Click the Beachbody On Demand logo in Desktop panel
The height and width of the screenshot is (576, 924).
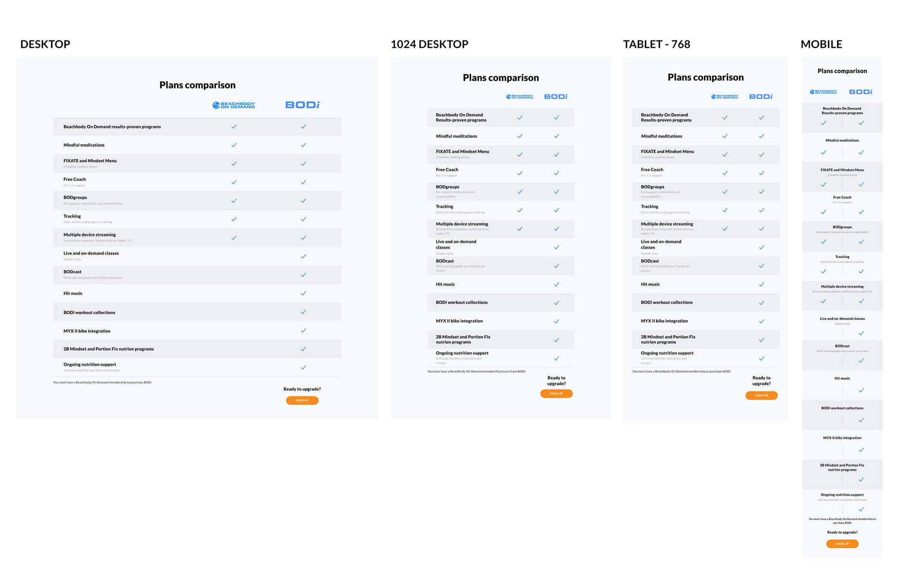pos(234,105)
